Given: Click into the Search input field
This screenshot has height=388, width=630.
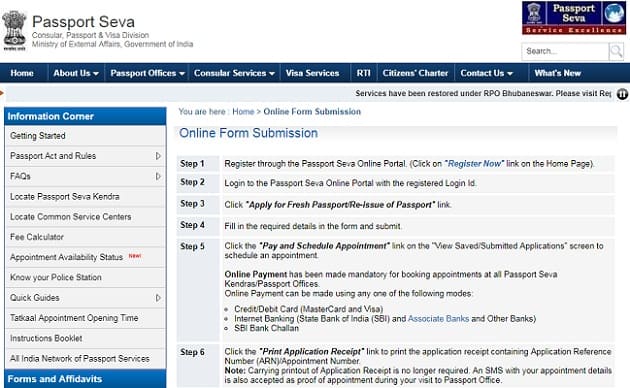Looking at the screenshot, I should point(565,51).
